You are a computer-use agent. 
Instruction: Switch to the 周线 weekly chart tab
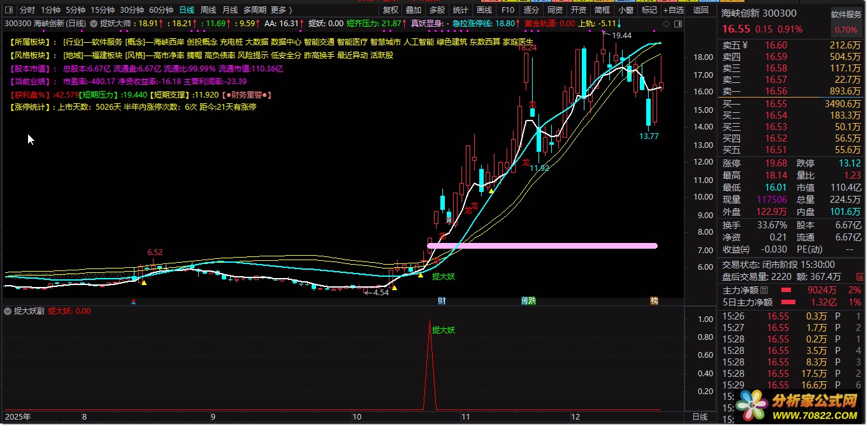coord(208,10)
